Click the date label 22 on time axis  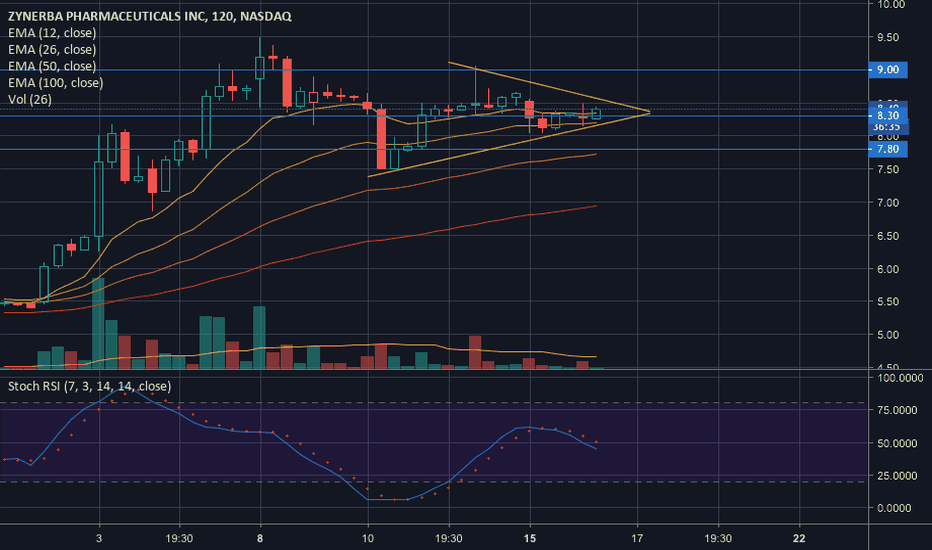(x=799, y=538)
